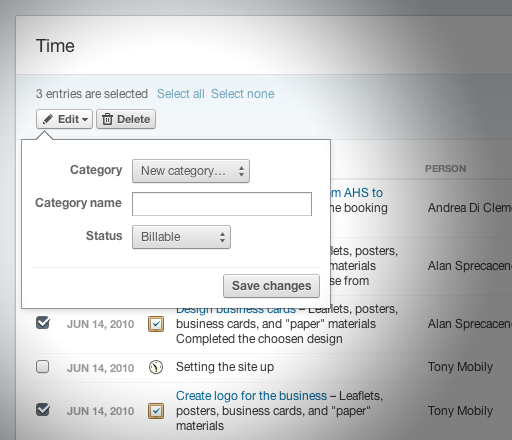Click clock icon beside Setting the site up

click(156, 367)
